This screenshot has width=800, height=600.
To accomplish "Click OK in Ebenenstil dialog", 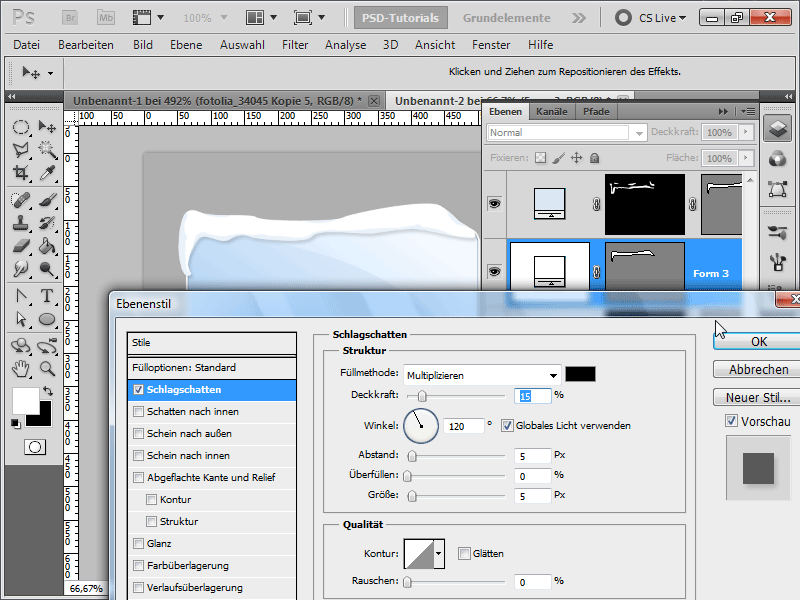I will point(758,341).
